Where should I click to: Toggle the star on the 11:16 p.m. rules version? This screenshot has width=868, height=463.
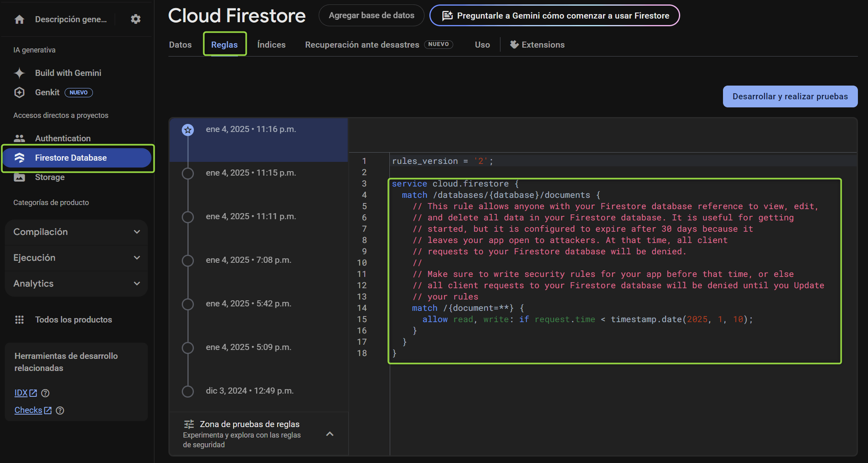pos(187,130)
